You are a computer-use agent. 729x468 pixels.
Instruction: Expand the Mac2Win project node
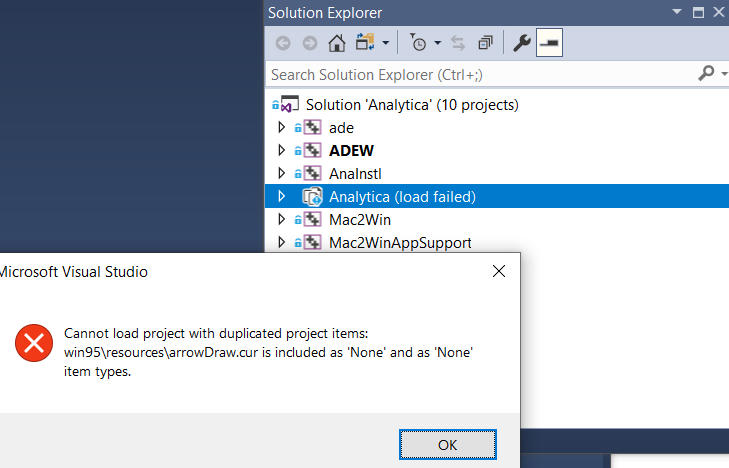pos(281,219)
